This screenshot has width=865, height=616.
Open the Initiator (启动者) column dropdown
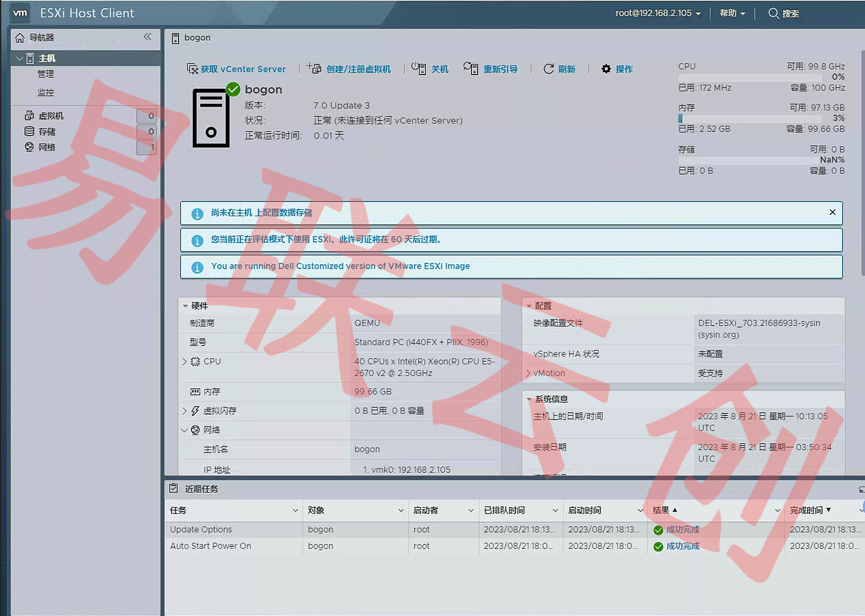[471, 510]
